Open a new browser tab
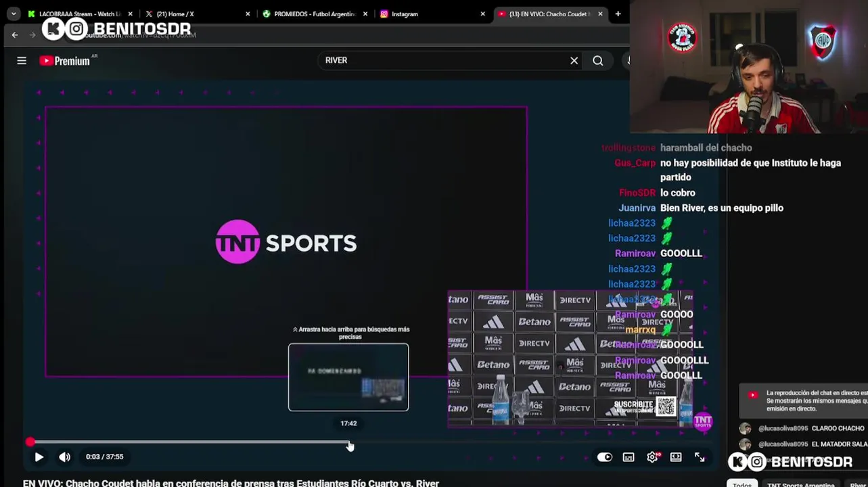Image resolution: width=868 pixels, height=487 pixels. [x=618, y=14]
